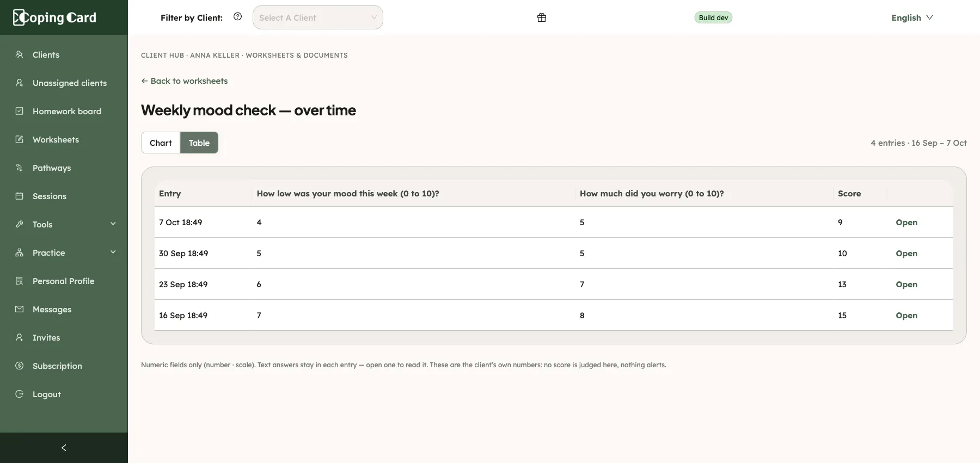980x463 pixels.
Task: Click the help question-mark icon
Action: pyautogui.click(x=237, y=16)
